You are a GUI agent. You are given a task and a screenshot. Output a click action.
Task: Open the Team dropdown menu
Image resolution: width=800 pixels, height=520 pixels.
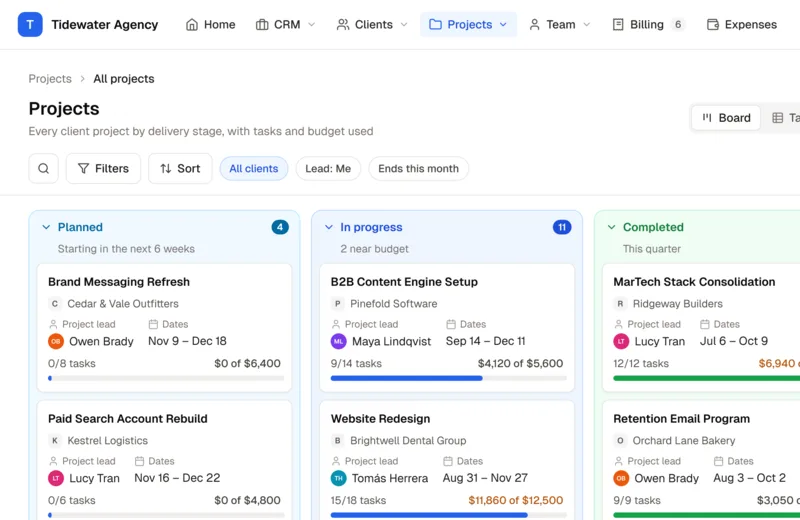[560, 24]
